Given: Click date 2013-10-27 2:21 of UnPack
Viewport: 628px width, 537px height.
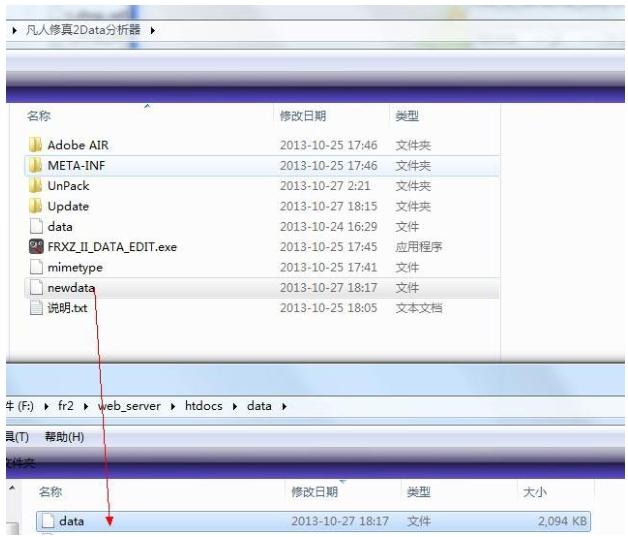Looking at the screenshot, I should coord(325,186).
